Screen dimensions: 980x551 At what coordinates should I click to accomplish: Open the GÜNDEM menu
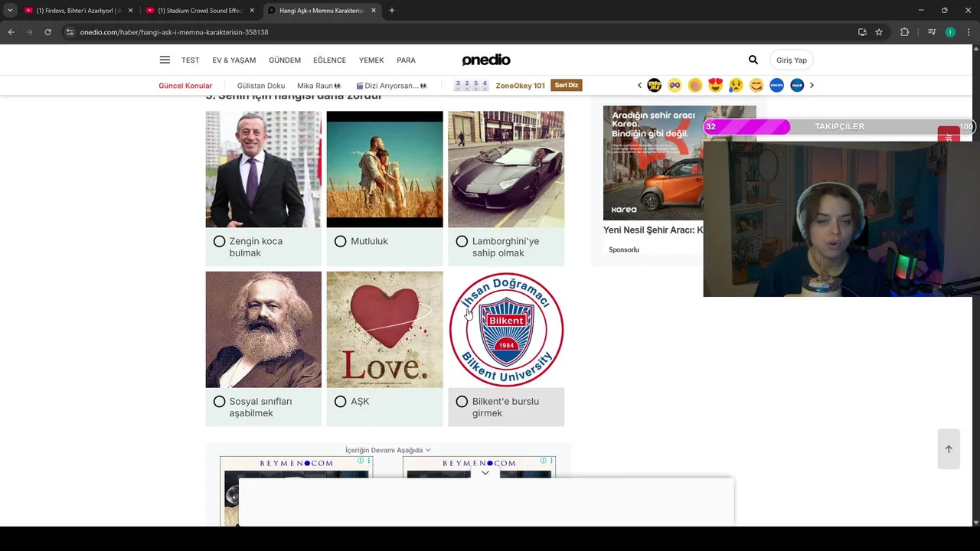[x=285, y=60]
